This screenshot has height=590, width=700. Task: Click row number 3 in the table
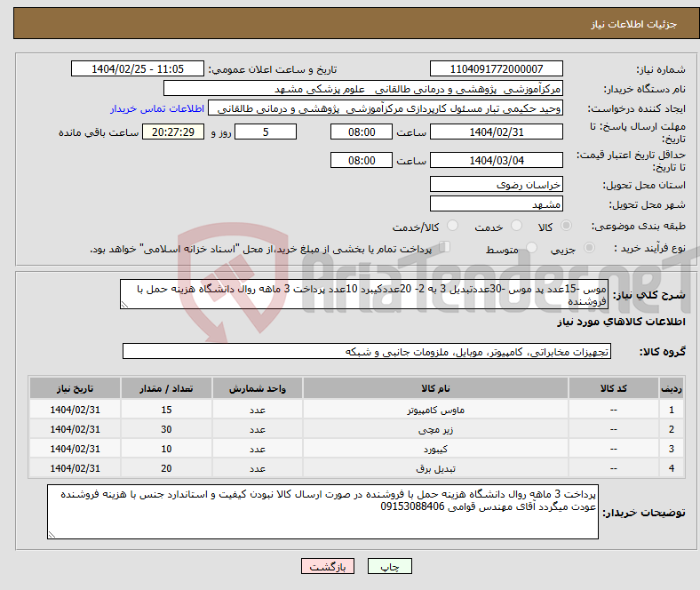tap(672, 449)
